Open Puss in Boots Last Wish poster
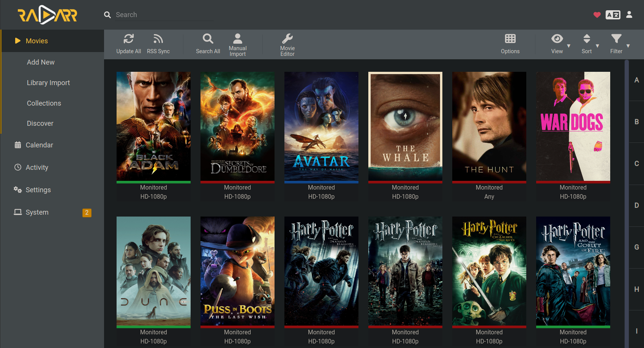 [237, 271]
